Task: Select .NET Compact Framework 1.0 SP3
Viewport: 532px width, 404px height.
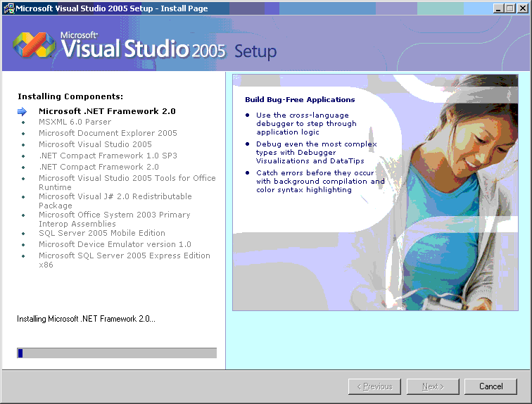Action: (x=108, y=156)
